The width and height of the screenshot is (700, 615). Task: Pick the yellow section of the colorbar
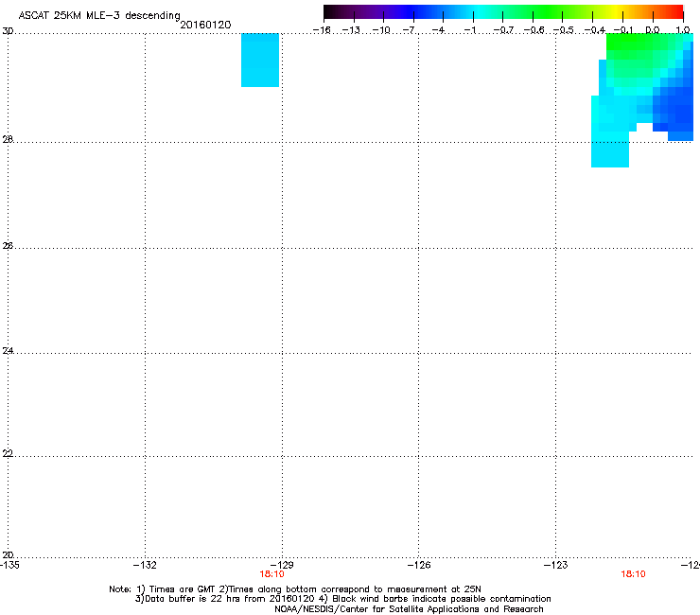click(x=616, y=11)
